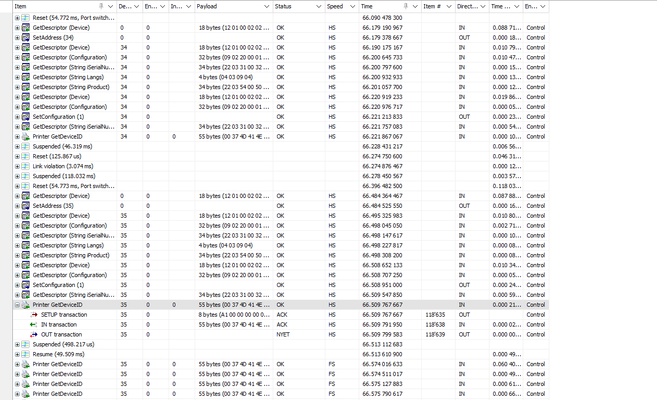The image size is (657, 400).
Task: Expand the Suspended (46.319 ms) row
Action: tap(17, 147)
